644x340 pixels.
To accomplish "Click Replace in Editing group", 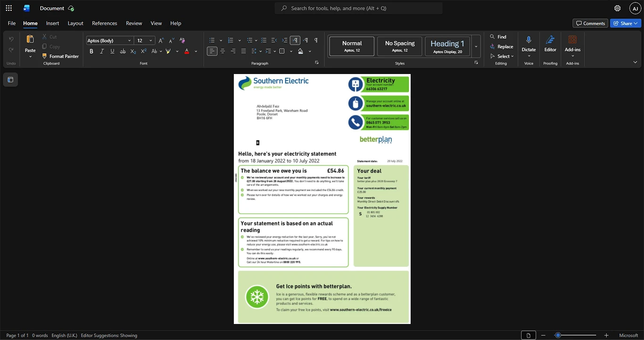I will point(502,47).
